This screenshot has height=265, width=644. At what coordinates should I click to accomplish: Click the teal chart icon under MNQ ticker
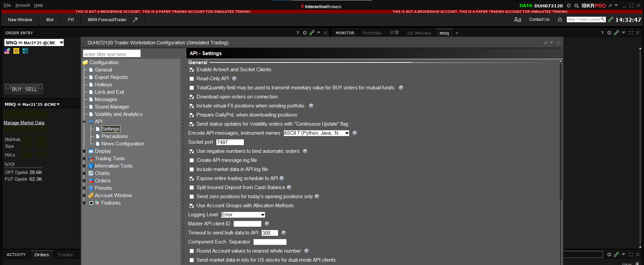(25, 51)
